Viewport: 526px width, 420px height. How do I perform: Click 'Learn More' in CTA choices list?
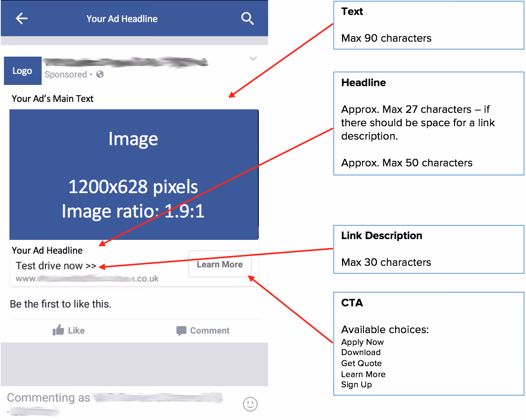point(363,374)
